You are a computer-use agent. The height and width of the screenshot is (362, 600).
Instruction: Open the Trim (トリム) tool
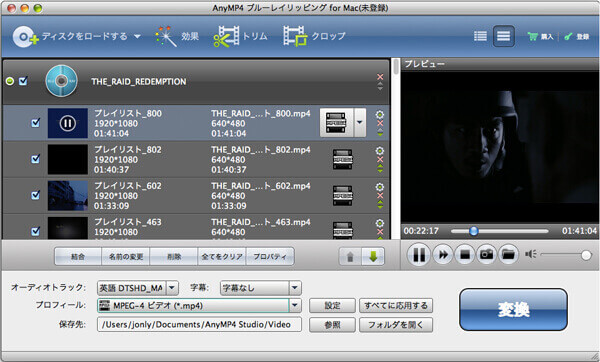click(240, 37)
